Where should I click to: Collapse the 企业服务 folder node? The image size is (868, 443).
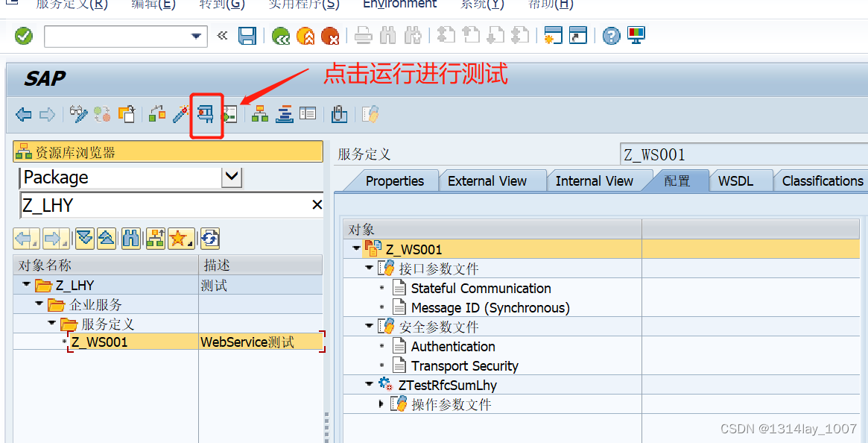[39, 304]
